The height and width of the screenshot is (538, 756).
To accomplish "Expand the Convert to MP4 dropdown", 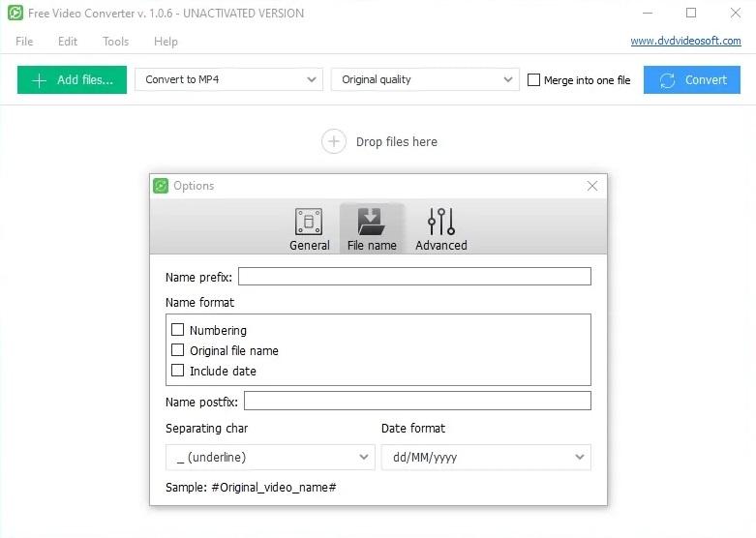I will coord(228,79).
